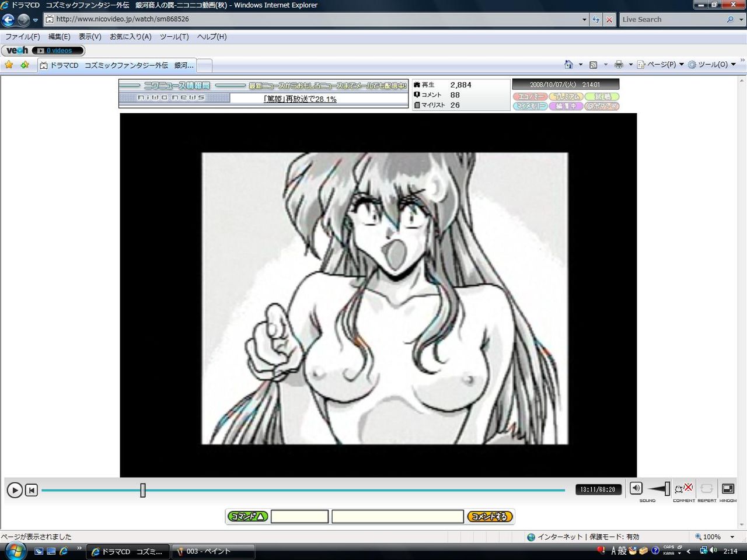Click the ニワニュース情報局 banner
Image resolution: width=747 pixels, height=560 pixels.
(x=263, y=85)
